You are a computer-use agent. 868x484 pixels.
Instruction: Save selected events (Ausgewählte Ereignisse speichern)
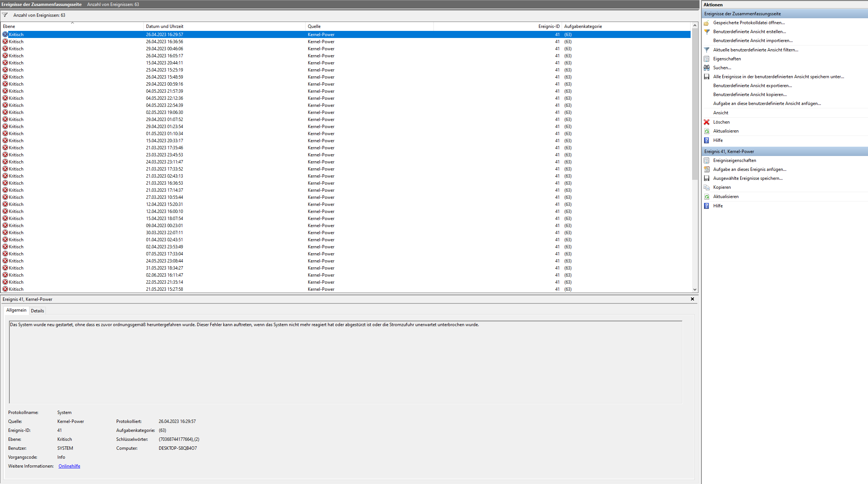click(x=748, y=178)
